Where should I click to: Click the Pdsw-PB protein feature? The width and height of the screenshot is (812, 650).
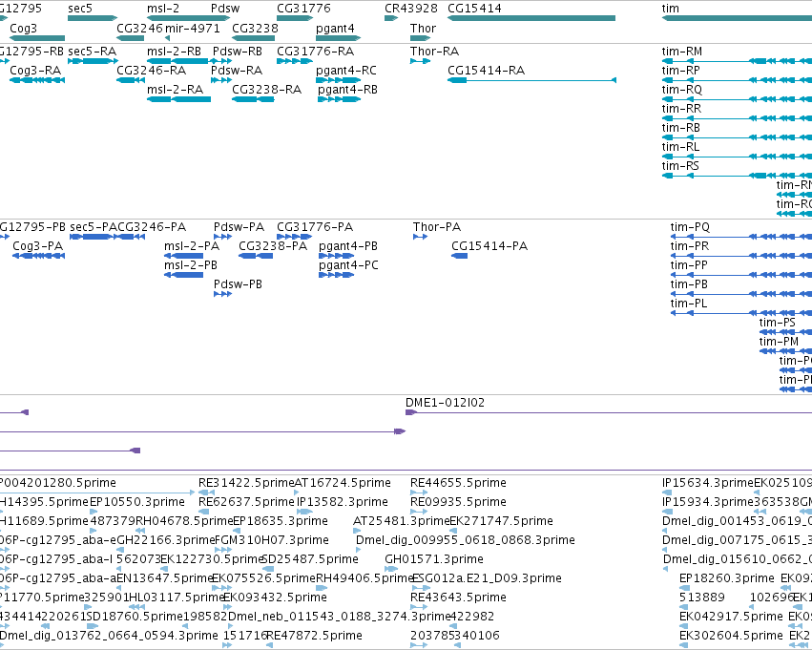coord(222,294)
